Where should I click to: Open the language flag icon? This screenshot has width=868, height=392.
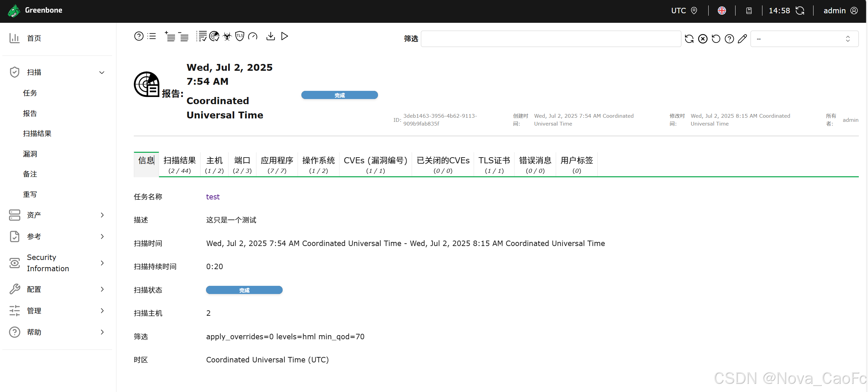722,11
